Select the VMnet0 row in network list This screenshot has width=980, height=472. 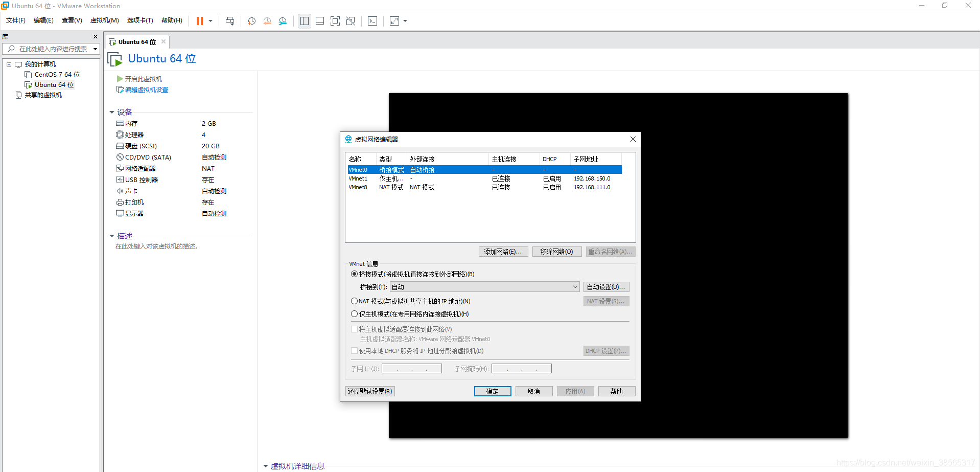pyautogui.click(x=484, y=170)
